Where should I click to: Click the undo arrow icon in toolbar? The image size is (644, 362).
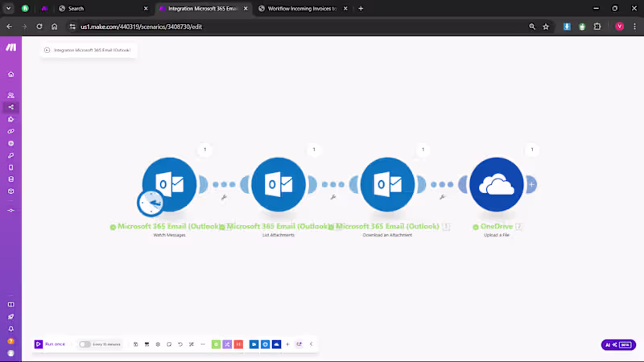click(x=180, y=344)
